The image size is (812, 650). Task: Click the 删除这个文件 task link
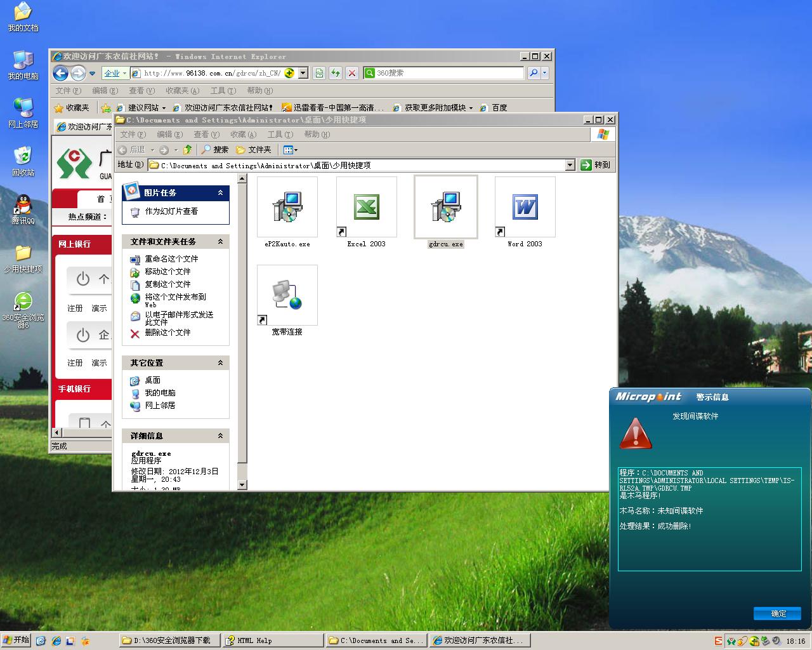(x=167, y=333)
